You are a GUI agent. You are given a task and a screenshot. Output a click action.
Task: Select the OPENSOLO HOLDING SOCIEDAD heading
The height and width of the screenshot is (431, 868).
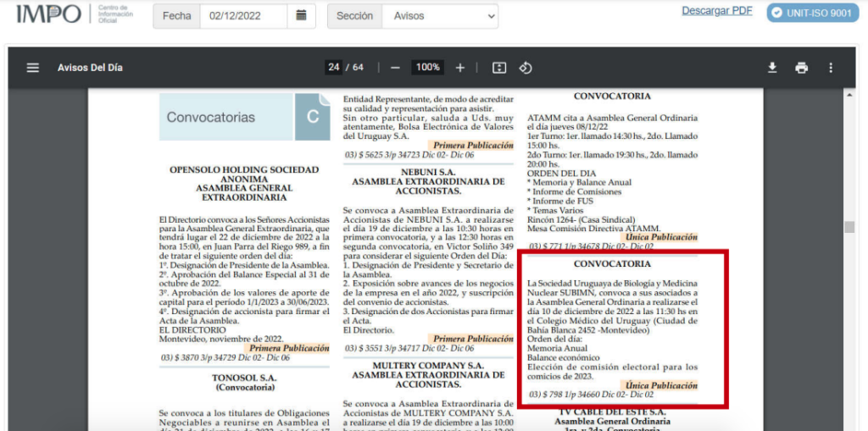click(244, 170)
